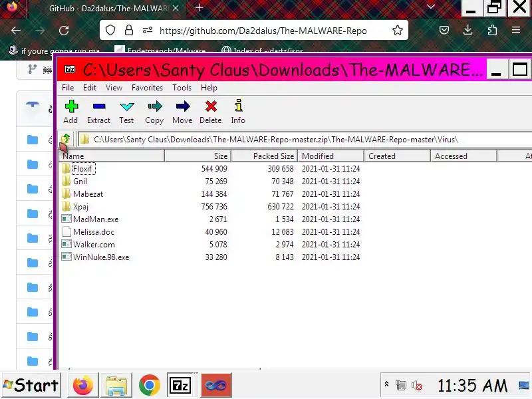Open the File menu in 7-Zip
This screenshot has width=532, height=399.
(x=68, y=88)
